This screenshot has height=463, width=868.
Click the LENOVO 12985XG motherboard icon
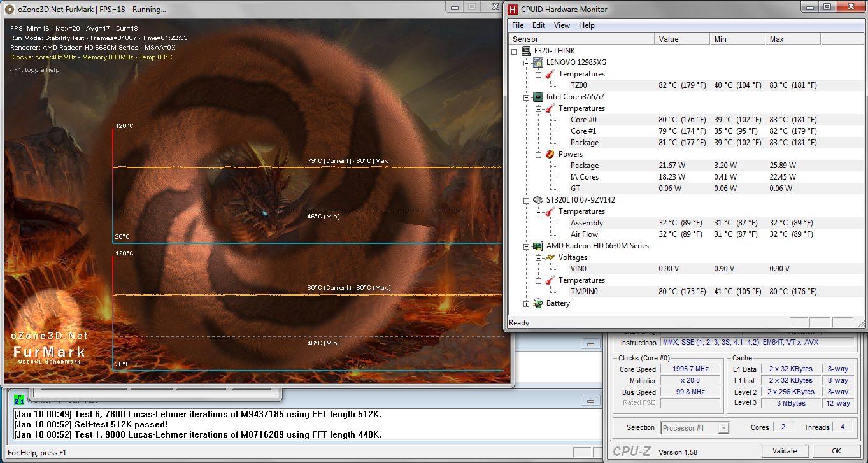(538, 62)
